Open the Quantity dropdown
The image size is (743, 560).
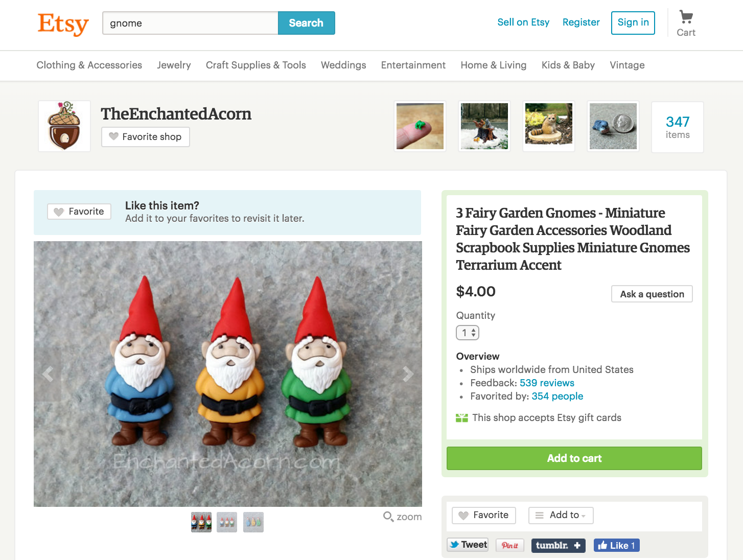tap(468, 333)
